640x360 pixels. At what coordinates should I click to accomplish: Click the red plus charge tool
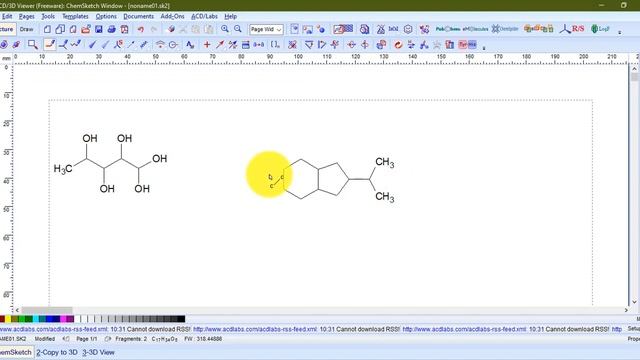pyautogui.click(x=207, y=44)
